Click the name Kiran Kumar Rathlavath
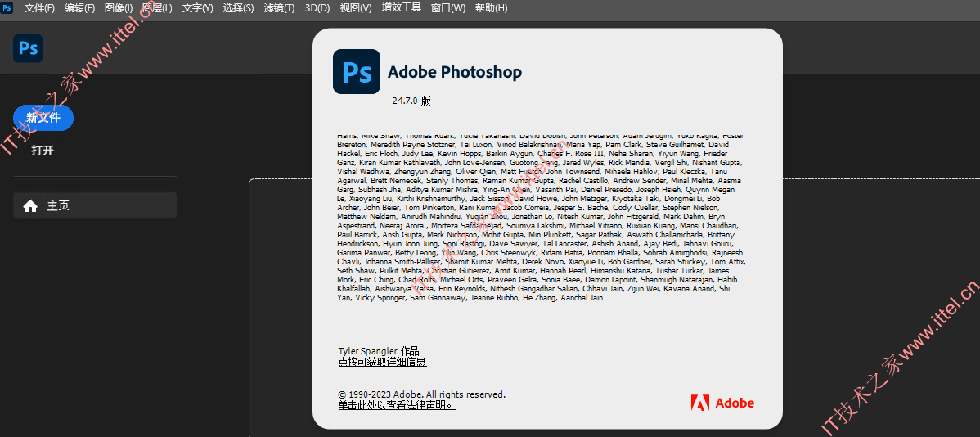980x437 pixels. [x=401, y=163]
